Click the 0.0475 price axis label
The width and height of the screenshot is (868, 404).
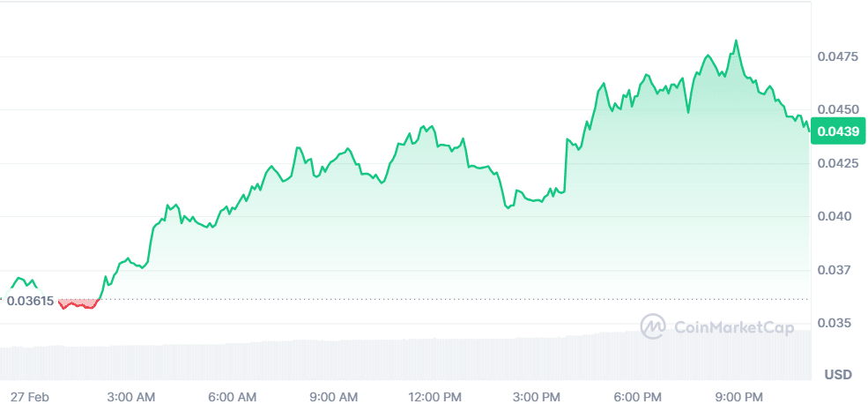tap(837, 57)
